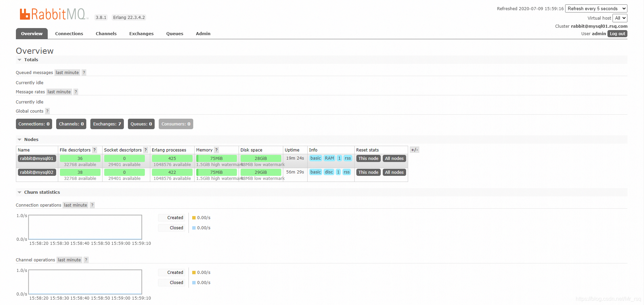Reset stats This node for rabbit@mysql02
The width and height of the screenshot is (644, 305).
pyautogui.click(x=368, y=172)
